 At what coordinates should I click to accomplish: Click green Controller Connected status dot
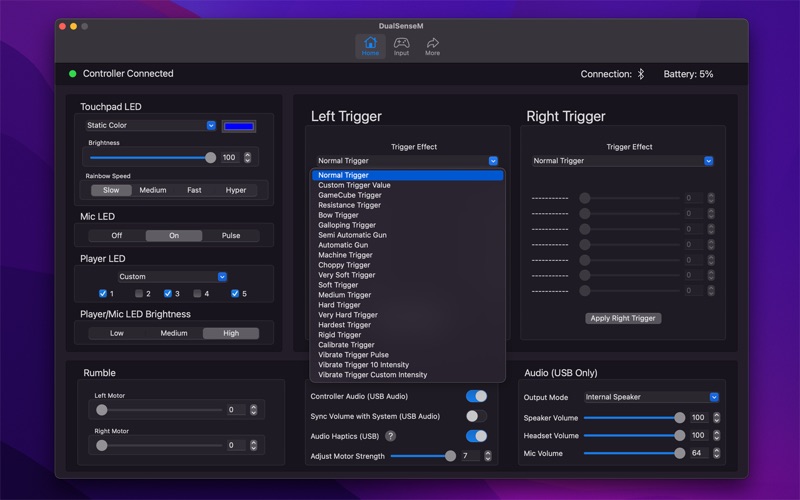tap(72, 73)
